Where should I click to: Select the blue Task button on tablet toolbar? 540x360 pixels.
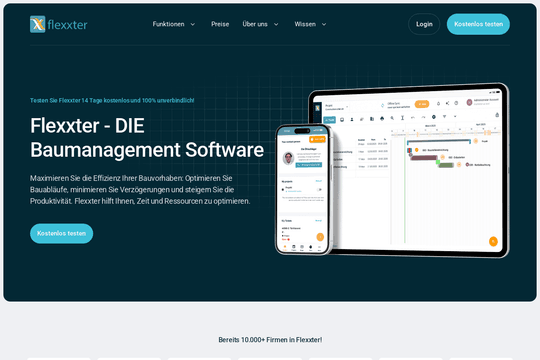pos(329,120)
